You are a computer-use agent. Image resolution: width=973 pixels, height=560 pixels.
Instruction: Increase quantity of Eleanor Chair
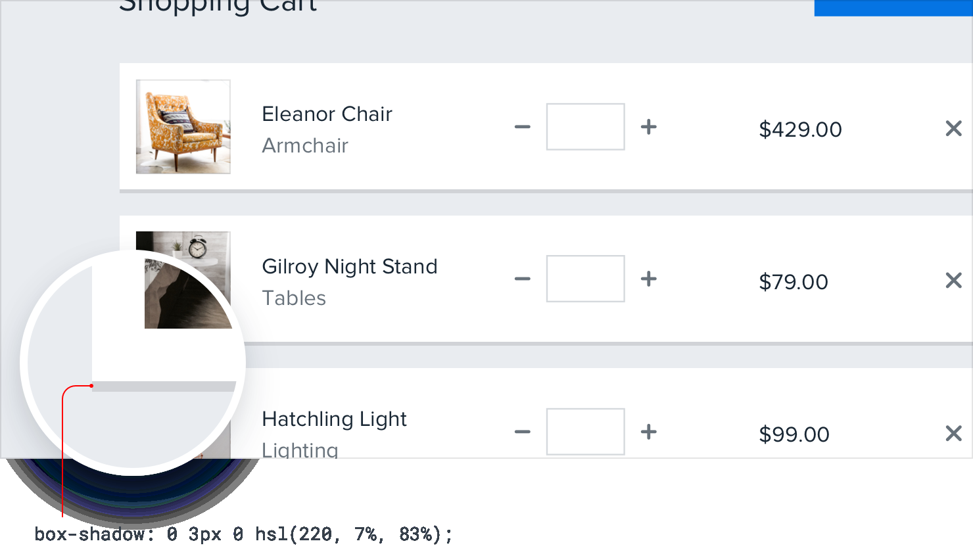click(x=649, y=127)
